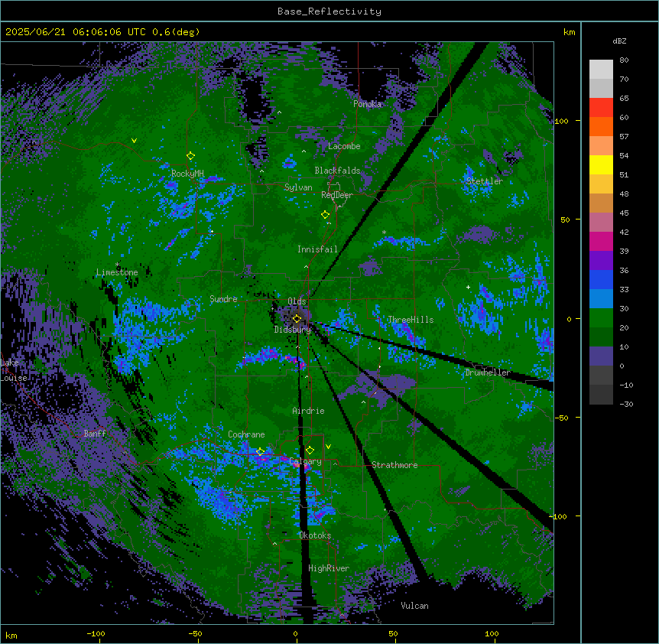Select the bright yellow 51-54 dBZ swatch

tap(601, 165)
